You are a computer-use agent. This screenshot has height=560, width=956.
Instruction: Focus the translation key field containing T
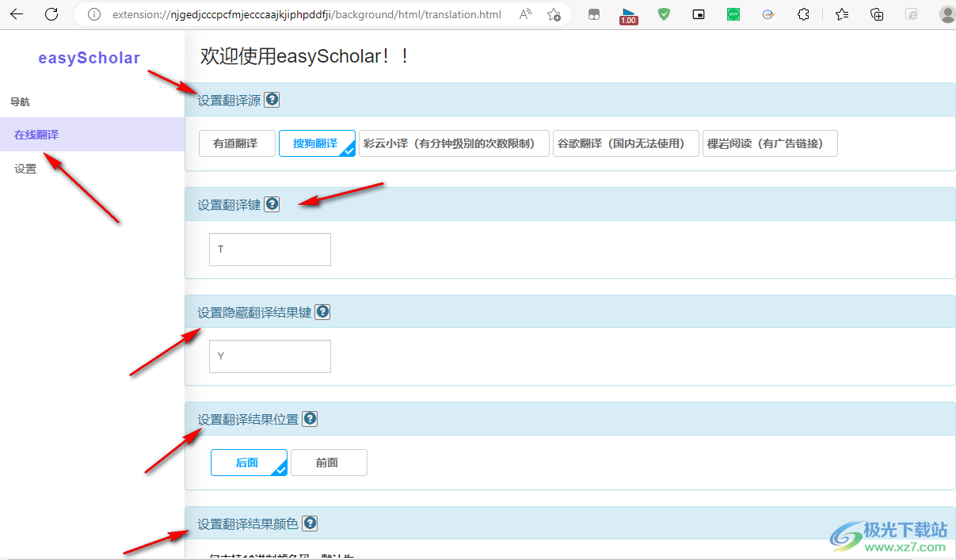[x=270, y=250]
